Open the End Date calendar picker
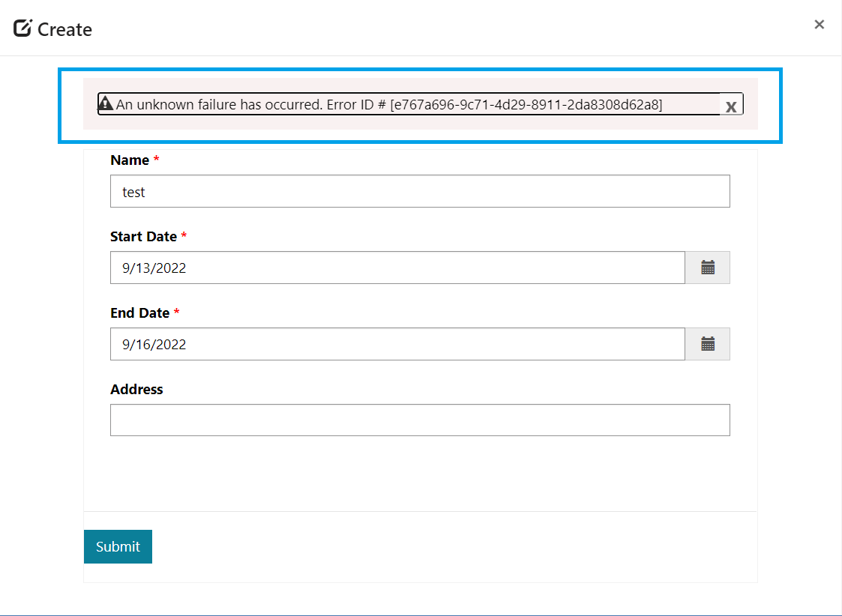This screenshot has height=616, width=842. (707, 344)
